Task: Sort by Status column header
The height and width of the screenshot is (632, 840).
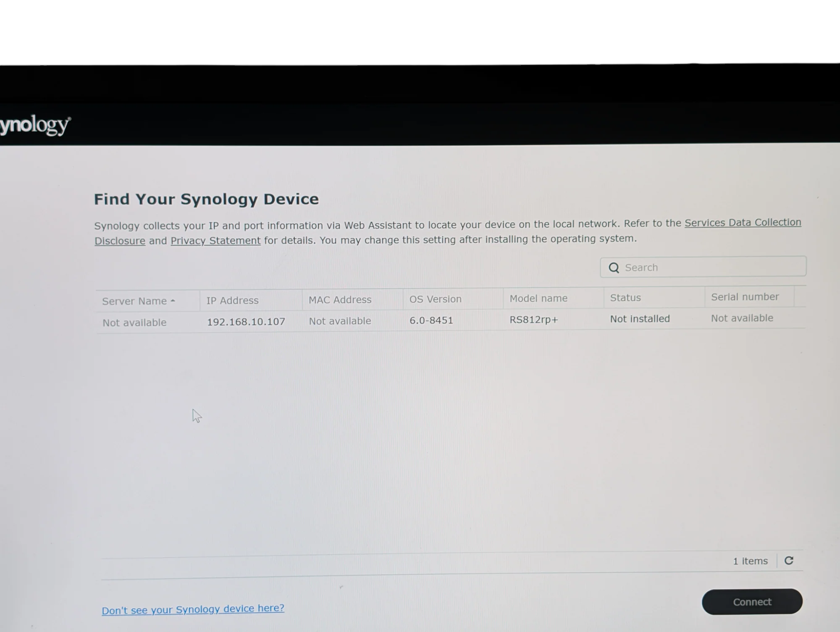Action: click(x=654, y=298)
